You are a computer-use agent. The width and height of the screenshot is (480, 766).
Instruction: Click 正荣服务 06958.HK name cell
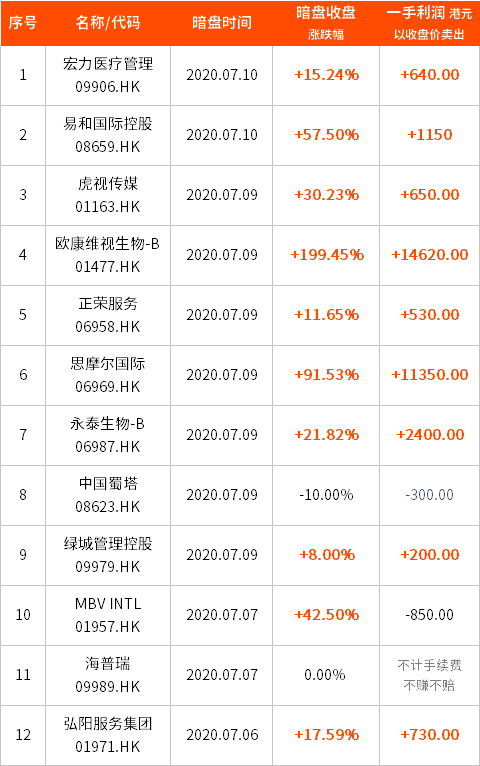pos(108,315)
